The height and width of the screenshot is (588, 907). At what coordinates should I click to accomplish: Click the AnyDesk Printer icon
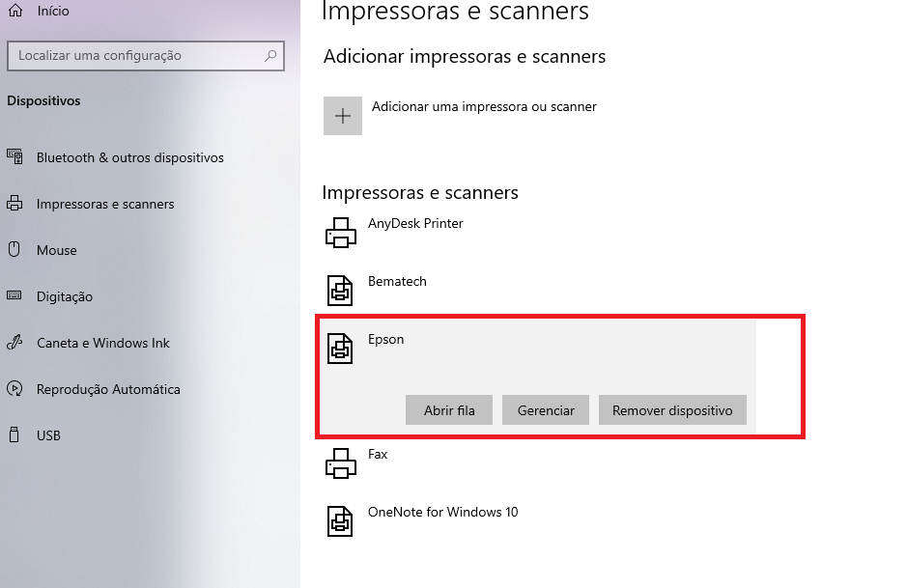click(340, 232)
